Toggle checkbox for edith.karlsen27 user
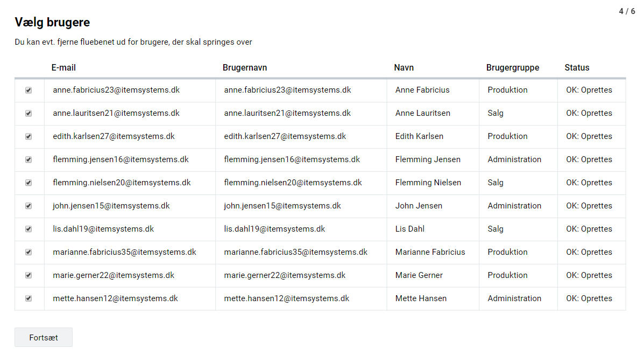This screenshot has width=644, height=362. (29, 137)
